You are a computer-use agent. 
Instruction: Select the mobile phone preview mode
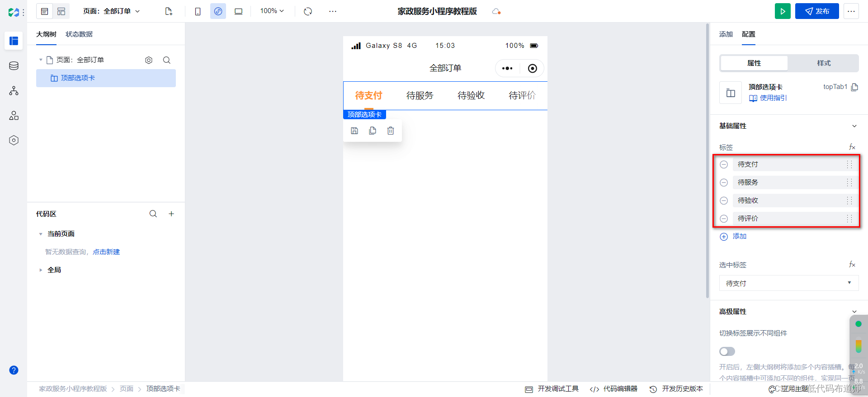click(198, 11)
